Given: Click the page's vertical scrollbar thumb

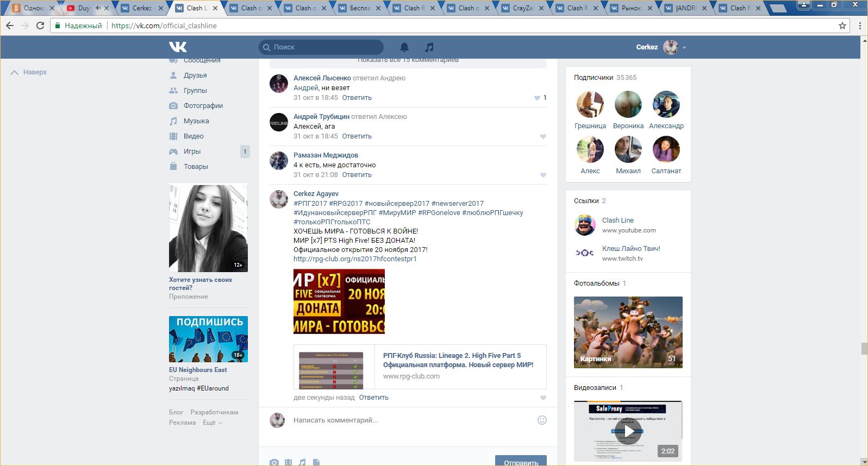Looking at the screenshot, I should coord(864,348).
